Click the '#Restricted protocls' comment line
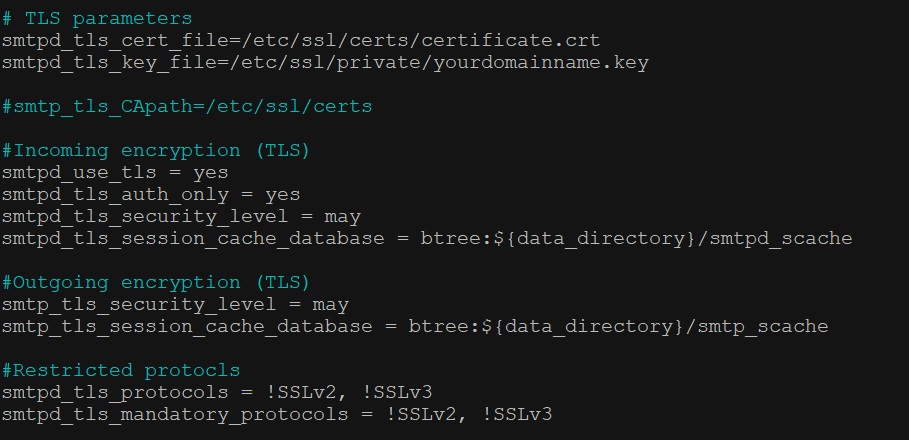Screen dimensions: 909x441 click(x=121, y=371)
